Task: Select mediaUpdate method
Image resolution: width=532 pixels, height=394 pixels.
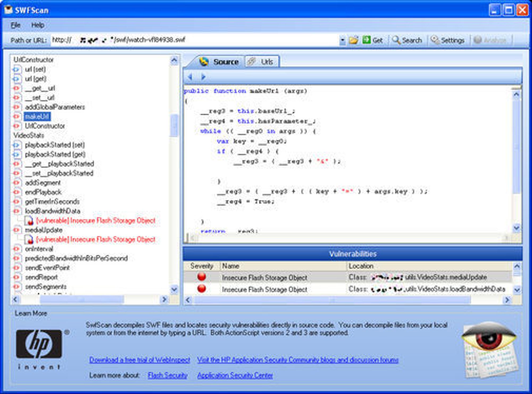Action: (x=44, y=230)
